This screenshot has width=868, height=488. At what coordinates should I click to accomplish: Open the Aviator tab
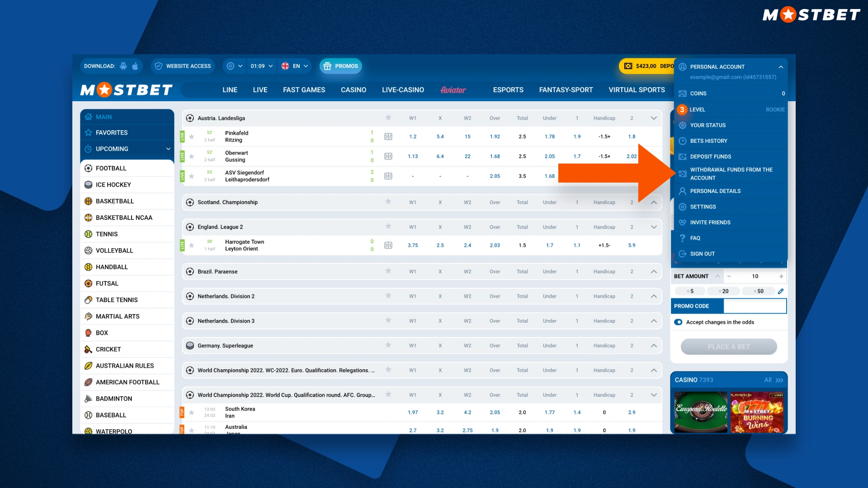pyautogui.click(x=453, y=90)
